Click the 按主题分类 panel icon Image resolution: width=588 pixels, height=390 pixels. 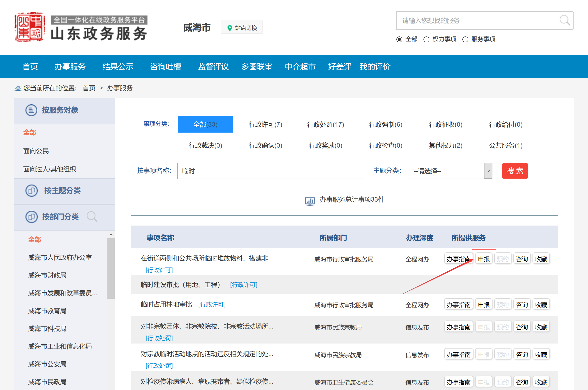pos(31,191)
